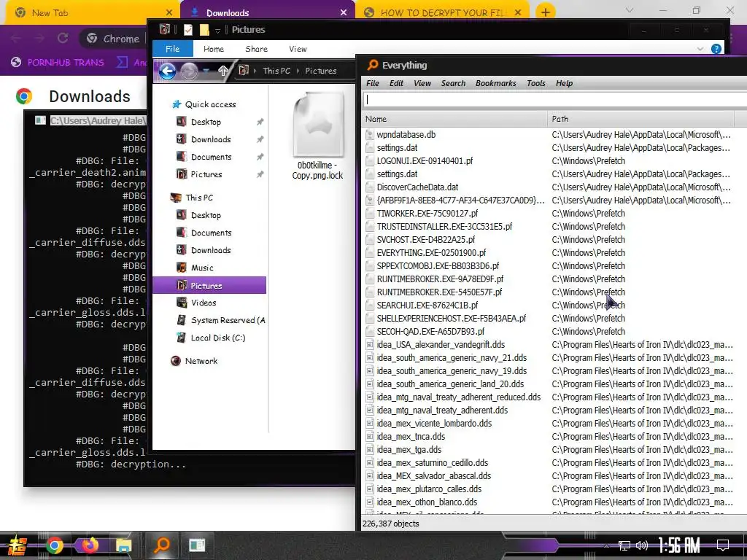
Task: Click the Everything search input field
Action: [555, 99]
